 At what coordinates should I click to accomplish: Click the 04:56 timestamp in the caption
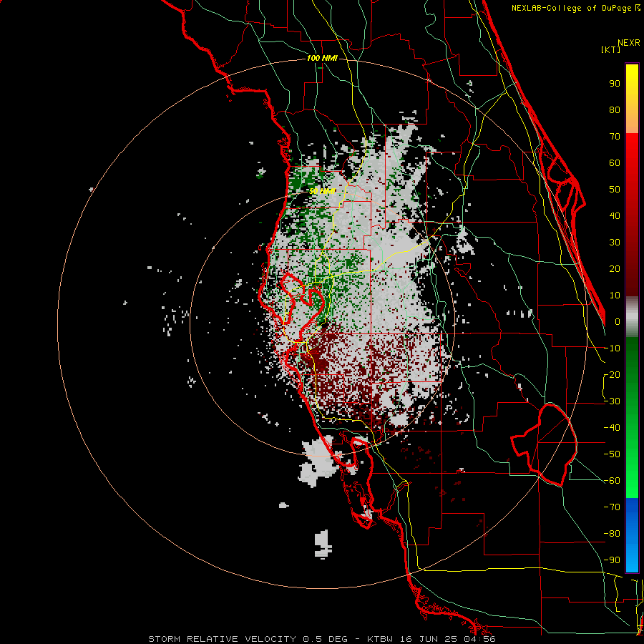click(481, 639)
